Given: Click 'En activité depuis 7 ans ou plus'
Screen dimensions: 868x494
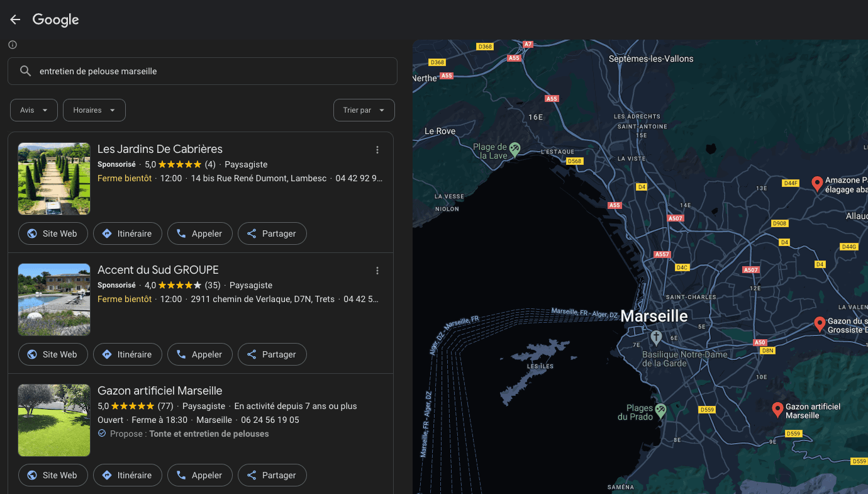Looking at the screenshot, I should 296,406.
